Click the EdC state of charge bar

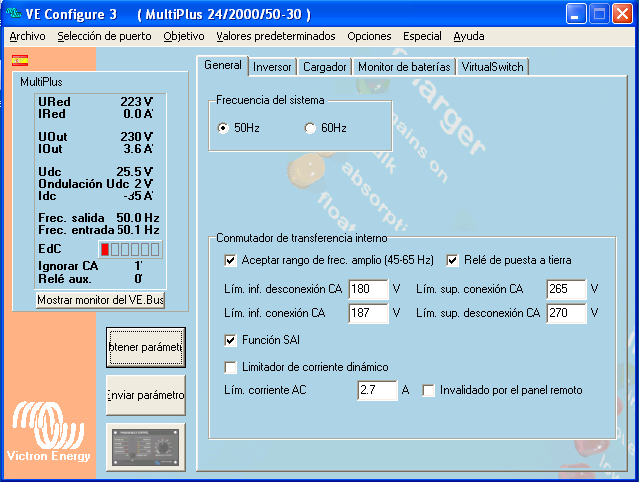point(130,249)
